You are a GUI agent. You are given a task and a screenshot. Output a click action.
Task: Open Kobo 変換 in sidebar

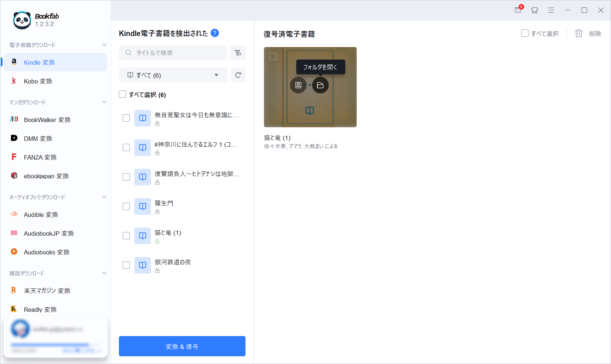click(x=55, y=81)
